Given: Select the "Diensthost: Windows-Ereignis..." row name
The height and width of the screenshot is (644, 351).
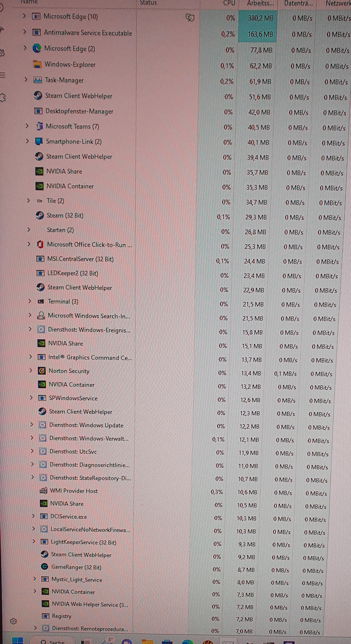Looking at the screenshot, I should point(89,330).
